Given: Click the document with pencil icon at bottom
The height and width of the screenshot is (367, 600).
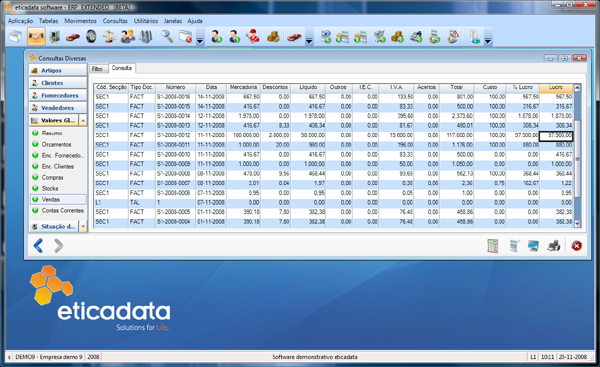Looking at the screenshot, I should coord(514,246).
